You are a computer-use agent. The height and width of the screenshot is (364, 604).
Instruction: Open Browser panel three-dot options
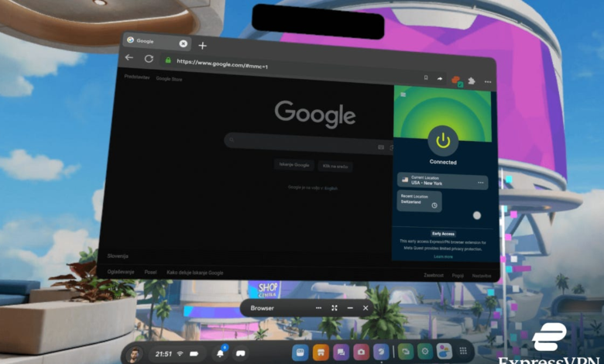[x=318, y=307]
